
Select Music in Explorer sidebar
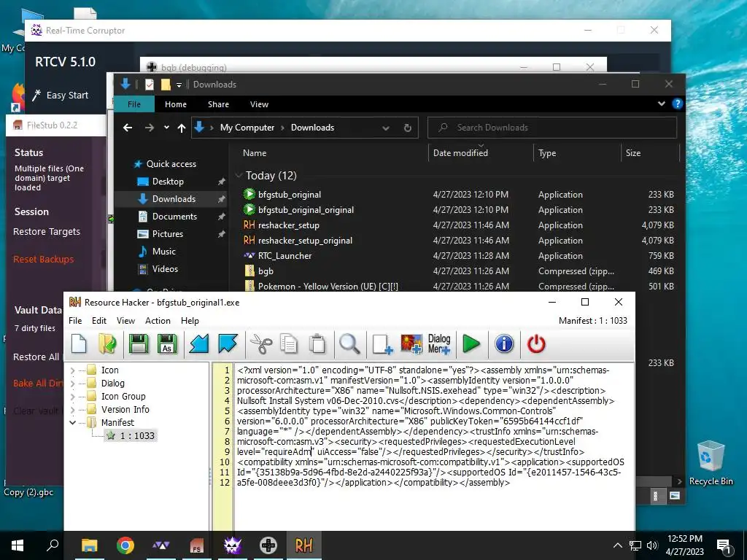pyautogui.click(x=164, y=252)
